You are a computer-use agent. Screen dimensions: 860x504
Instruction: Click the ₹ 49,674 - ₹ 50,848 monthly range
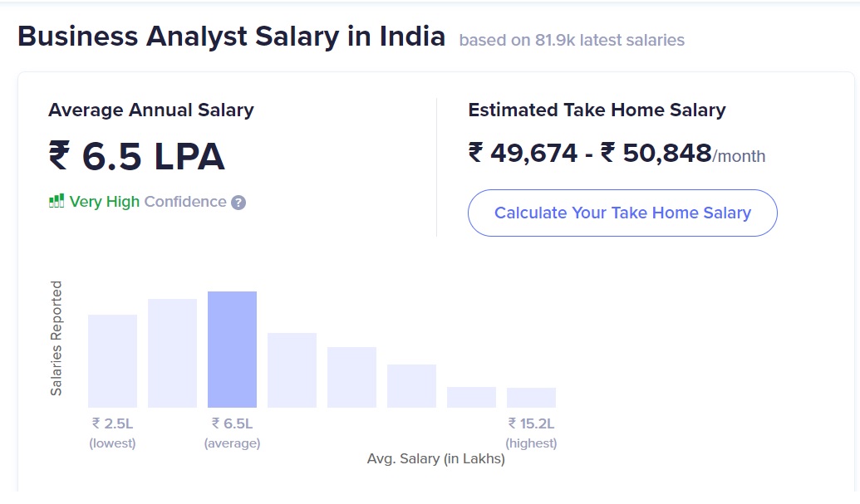[590, 154]
